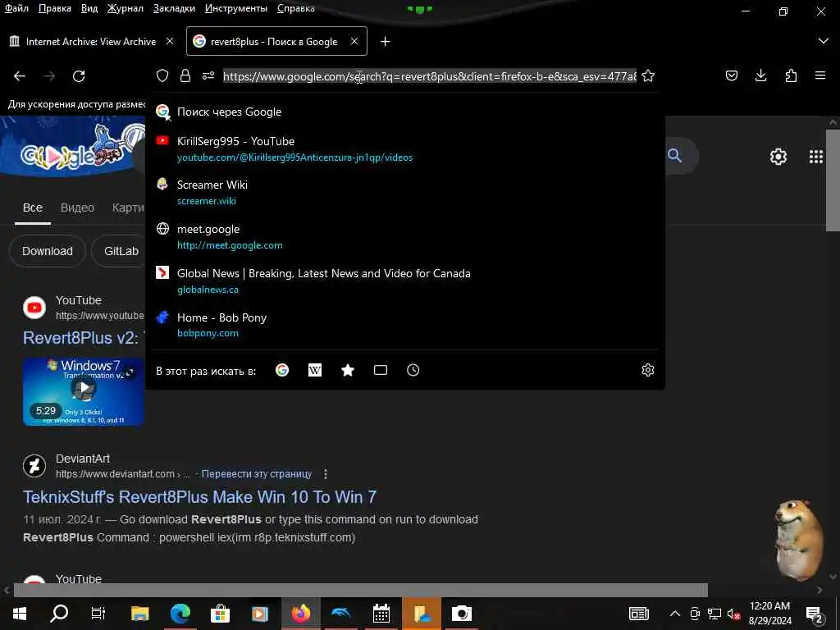
Task: Open the tracking protection shield icon
Action: coord(162,76)
